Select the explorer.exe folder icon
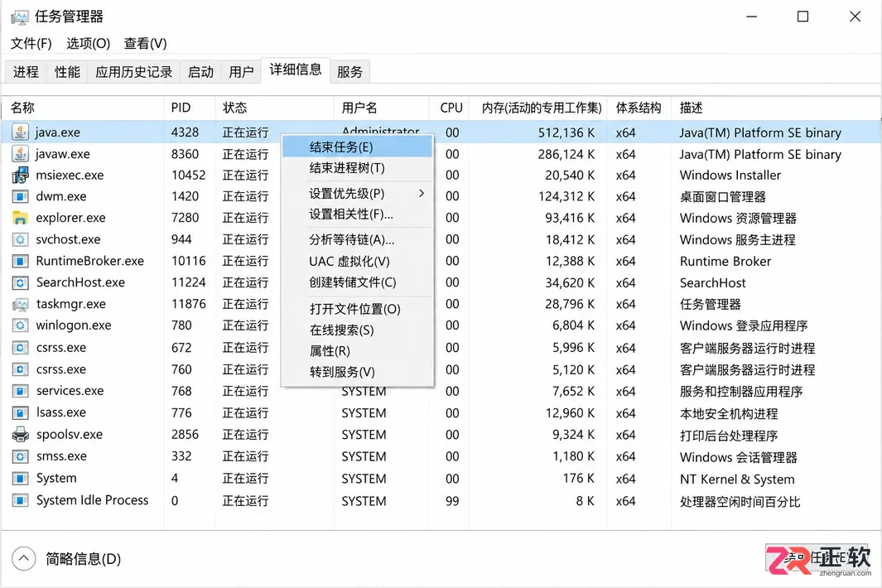The width and height of the screenshot is (882, 588). [20, 218]
